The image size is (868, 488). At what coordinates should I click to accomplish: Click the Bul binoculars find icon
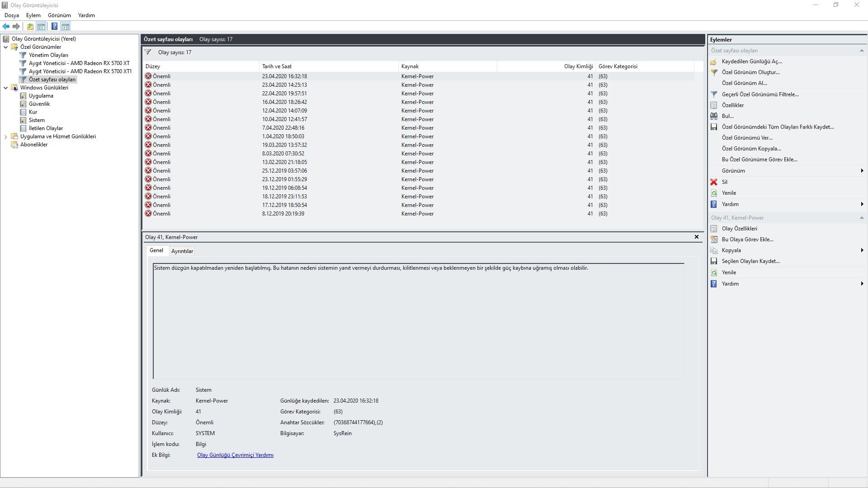coord(714,116)
